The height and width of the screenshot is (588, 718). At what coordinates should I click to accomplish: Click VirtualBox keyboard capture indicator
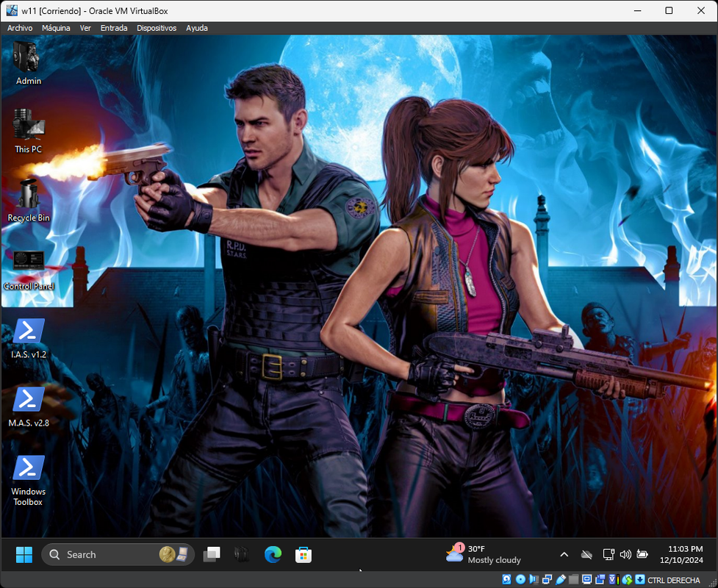(x=640, y=579)
